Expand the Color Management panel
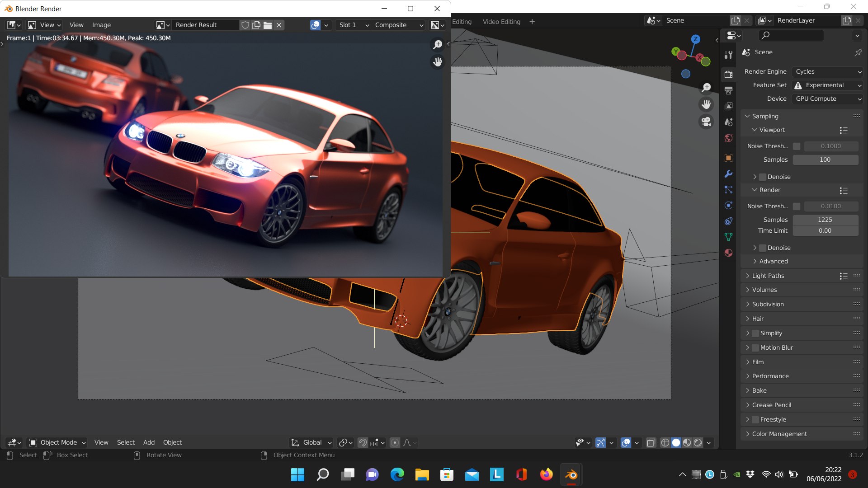The height and width of the screenshot is (488, 868). (779, 434)
